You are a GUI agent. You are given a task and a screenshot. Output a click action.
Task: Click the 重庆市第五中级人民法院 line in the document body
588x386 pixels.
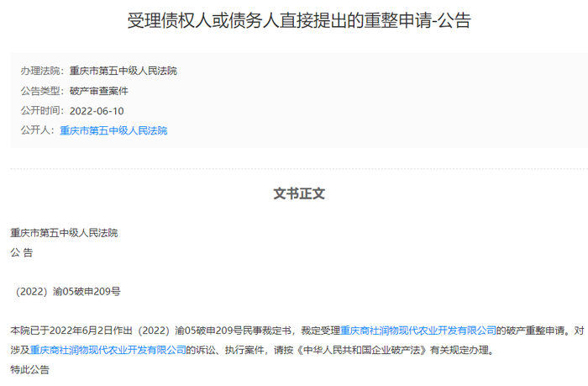click(64, 233)
